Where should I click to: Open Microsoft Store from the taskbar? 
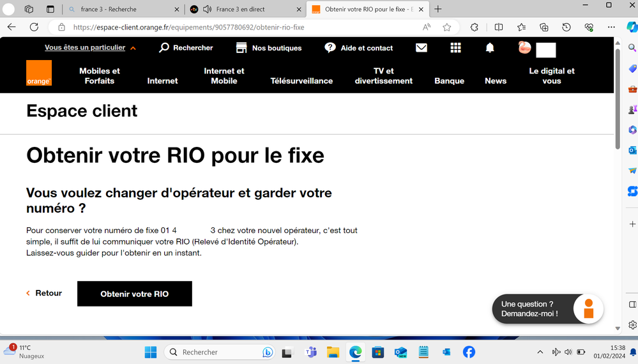tap(378, 353)
